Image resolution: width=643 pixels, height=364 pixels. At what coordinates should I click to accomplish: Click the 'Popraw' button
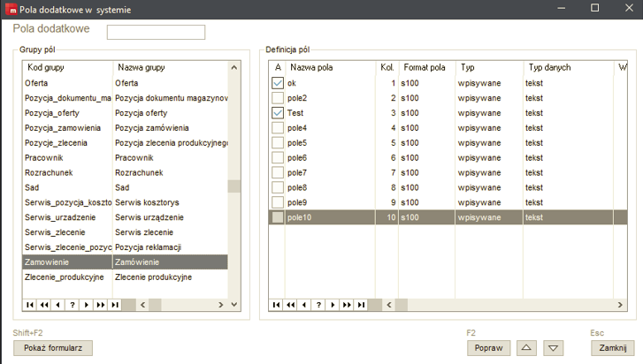(x=490, y=348)
